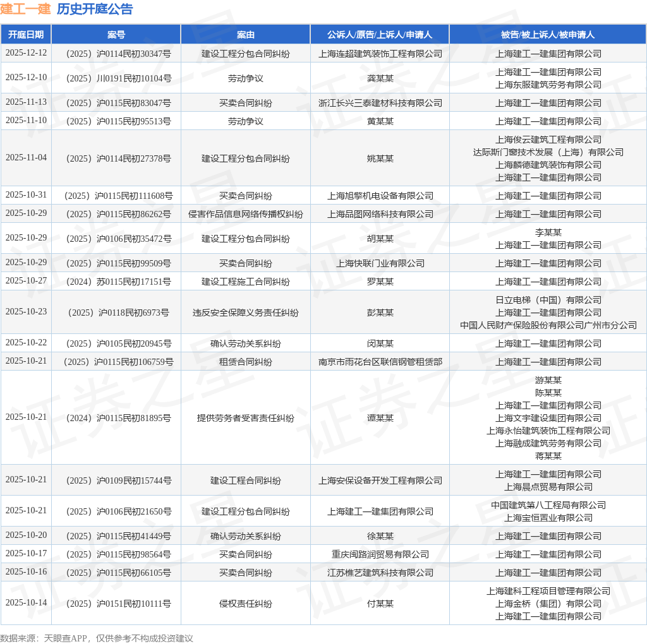Screen dimensions: 647x644
Task: Click plaintiff 谭某某
Action: pos(380,418)
